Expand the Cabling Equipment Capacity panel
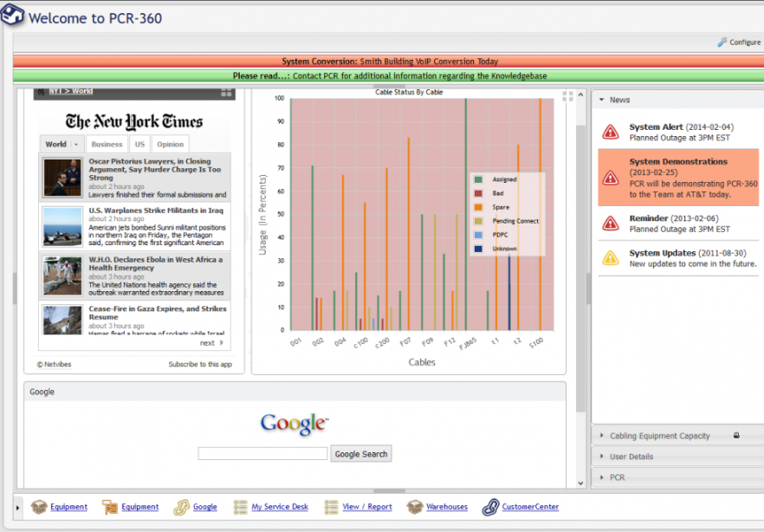The image size is (764, 532). point(601,436)
